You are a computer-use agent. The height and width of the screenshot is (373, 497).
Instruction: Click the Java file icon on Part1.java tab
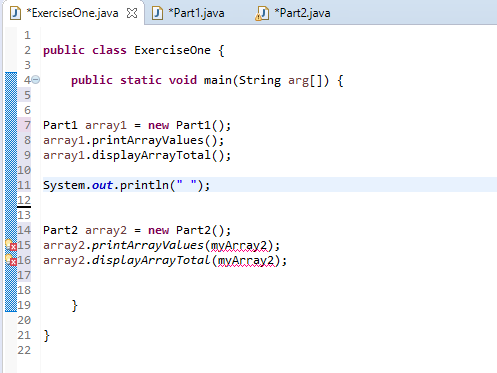coord(157,13)
